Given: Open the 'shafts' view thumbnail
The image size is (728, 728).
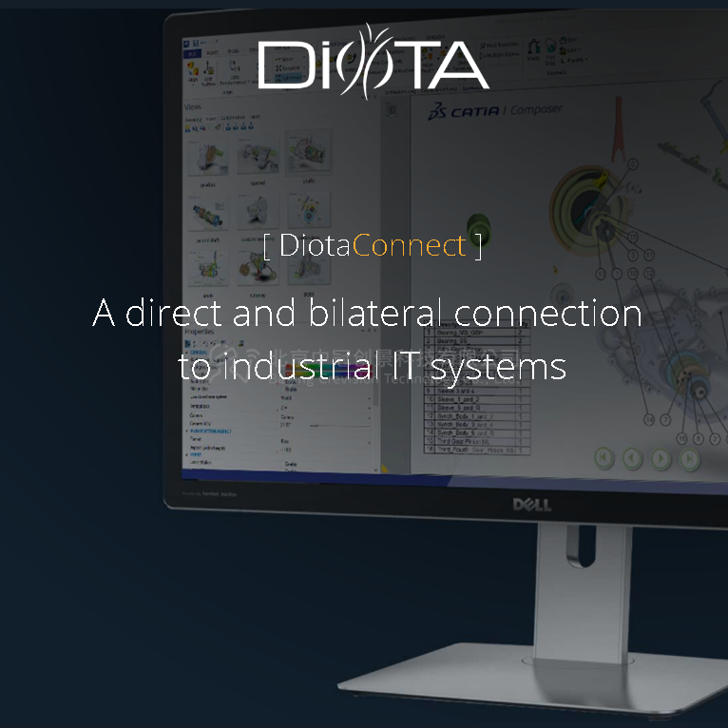Looking at the screenshot, I should 308,153.
